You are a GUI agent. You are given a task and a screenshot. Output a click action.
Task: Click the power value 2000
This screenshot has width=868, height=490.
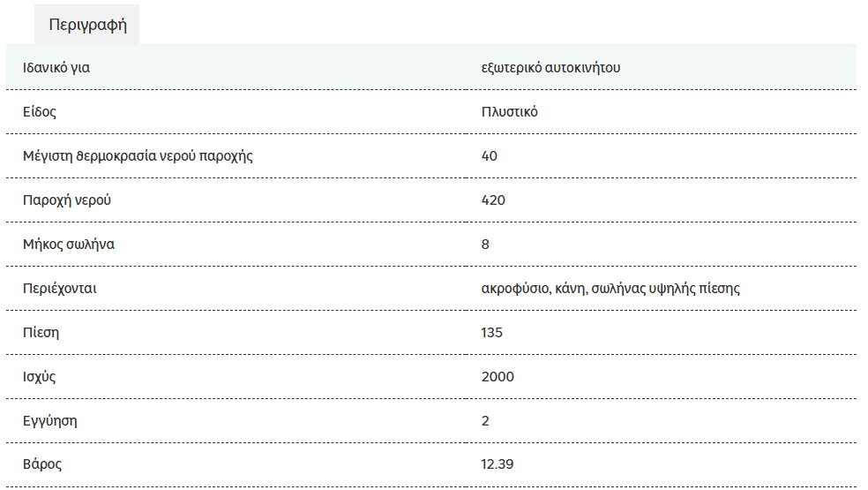coord(498,377)
